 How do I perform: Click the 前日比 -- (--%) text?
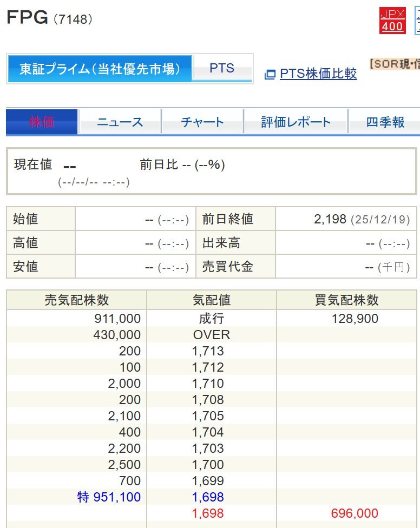(182, 164)
